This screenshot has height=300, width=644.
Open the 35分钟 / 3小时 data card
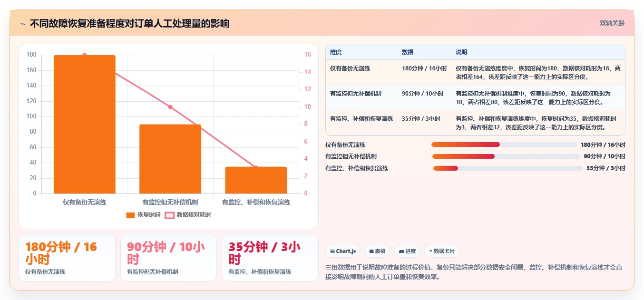pyautogui.click(x=270, y=258)
